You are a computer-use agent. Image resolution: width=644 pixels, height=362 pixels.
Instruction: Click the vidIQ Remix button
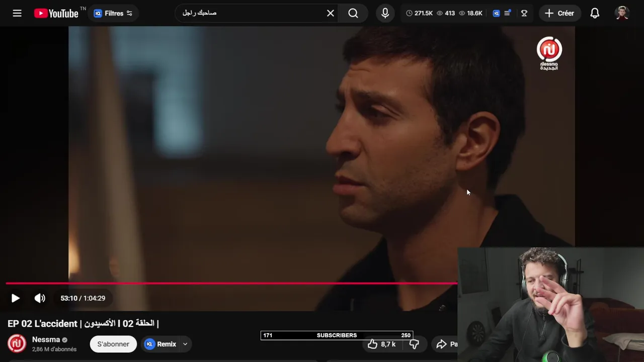(160, 344)
